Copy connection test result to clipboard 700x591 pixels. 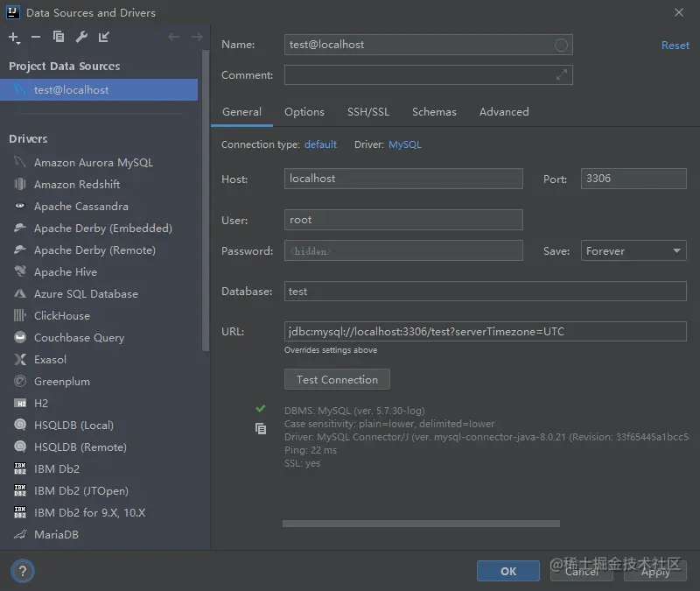click(261, 429)
